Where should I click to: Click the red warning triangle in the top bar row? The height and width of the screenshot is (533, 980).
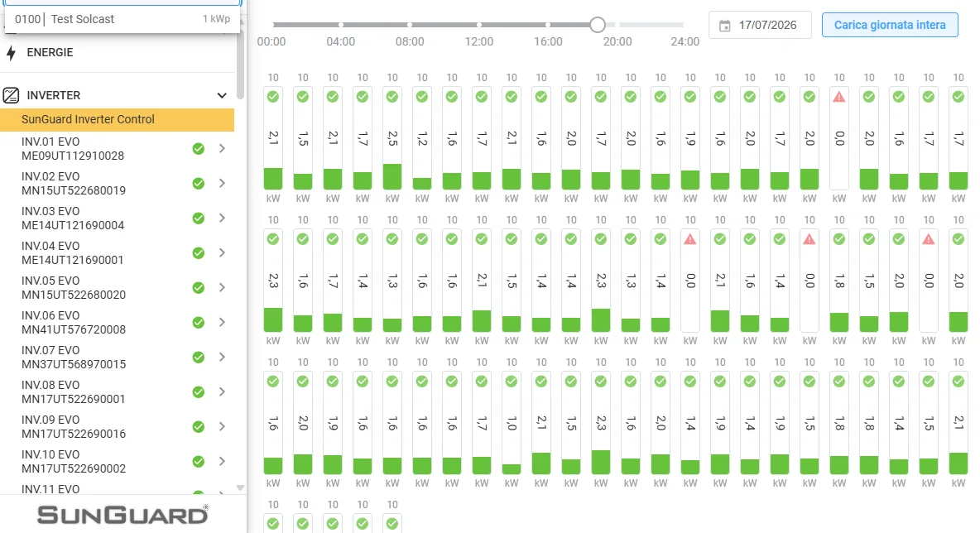[838, 97]
